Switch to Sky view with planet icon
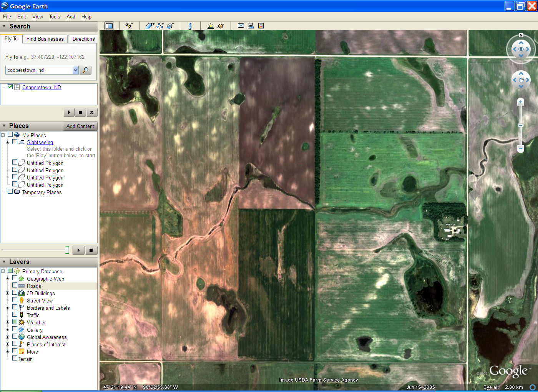538x392 pixels. click(x=221, y=26)
